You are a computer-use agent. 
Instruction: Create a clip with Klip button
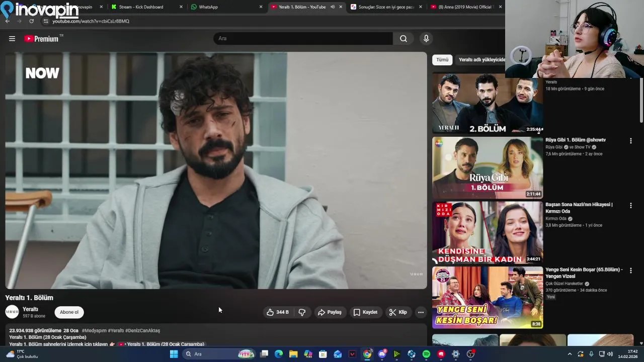pos(398,312)
